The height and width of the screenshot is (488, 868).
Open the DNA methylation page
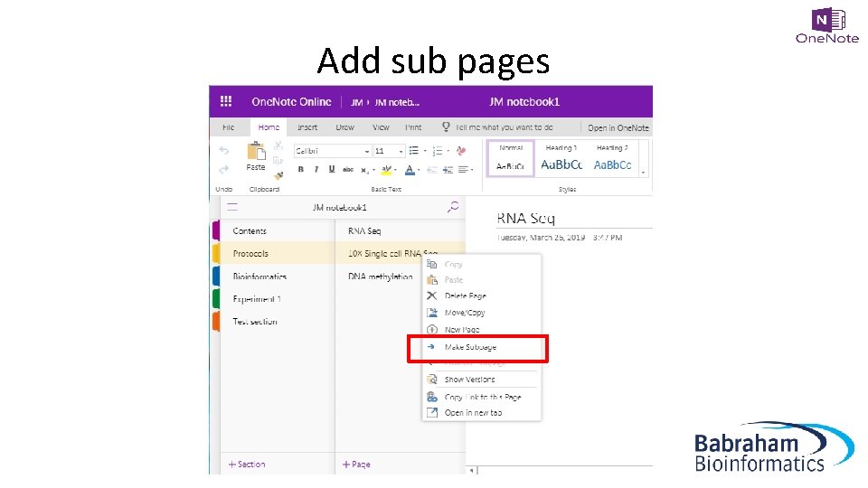click(x=380, y=277)
